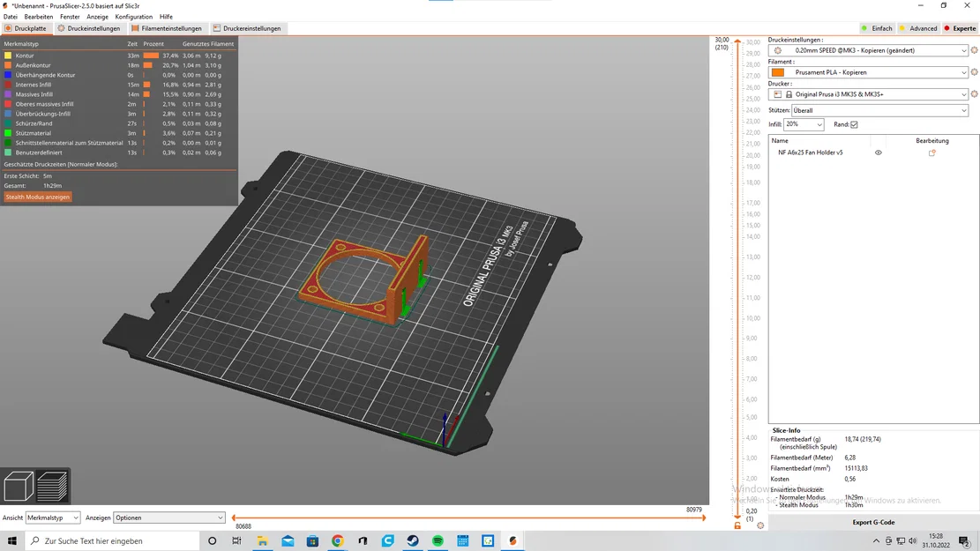The height and width of the screenshot is (551, 980).
Task: Launch File Explorer from the taskbar
Action: [x=262, y=541]
